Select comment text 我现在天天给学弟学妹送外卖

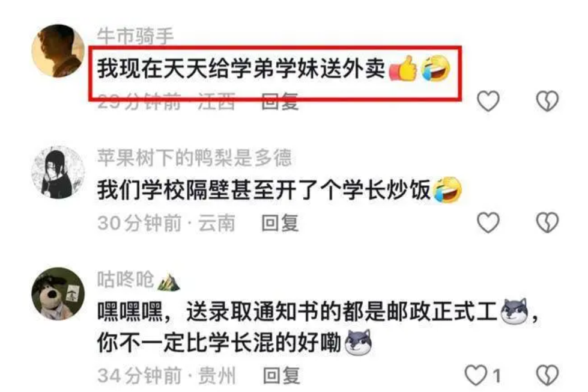point(241,69)
